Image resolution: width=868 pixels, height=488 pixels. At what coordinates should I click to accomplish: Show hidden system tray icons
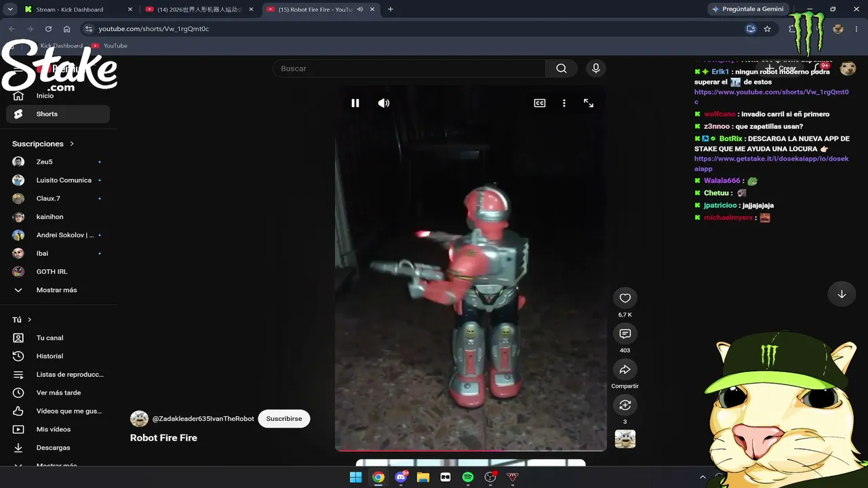(703, 477)
